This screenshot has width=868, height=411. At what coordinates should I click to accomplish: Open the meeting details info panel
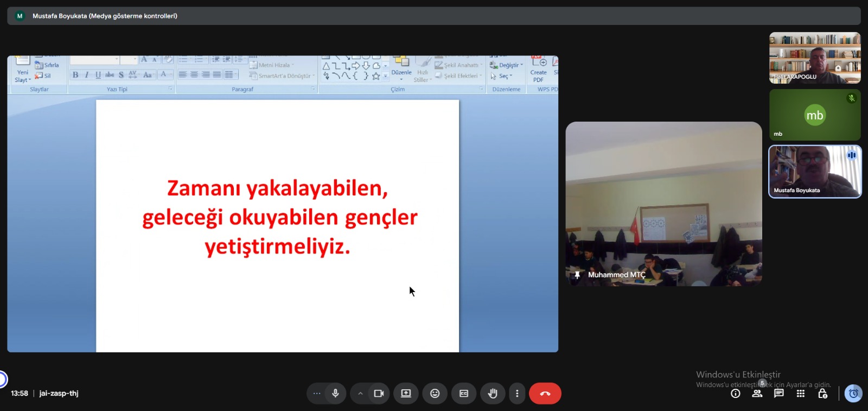click(736, 394)
